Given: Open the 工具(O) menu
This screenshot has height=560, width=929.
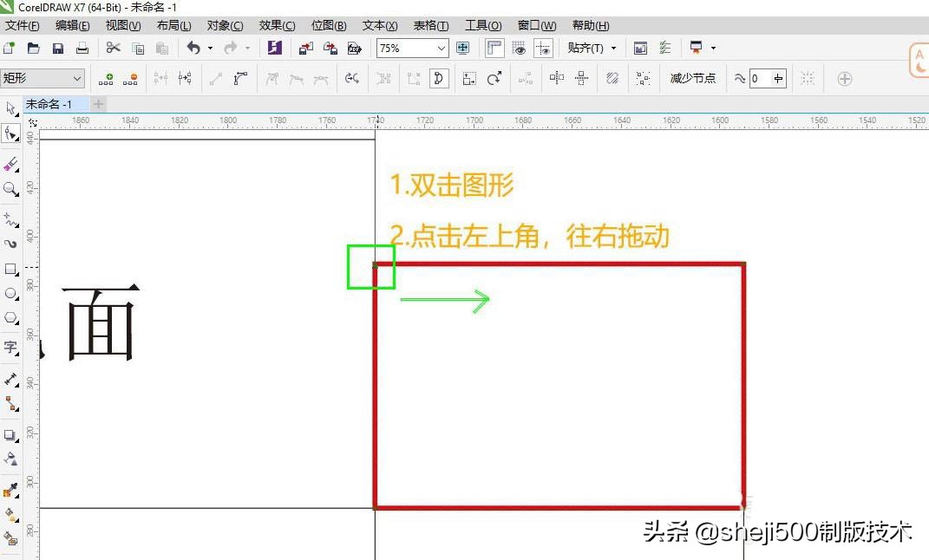Looking at the screenshot, I should click(483, 25).
